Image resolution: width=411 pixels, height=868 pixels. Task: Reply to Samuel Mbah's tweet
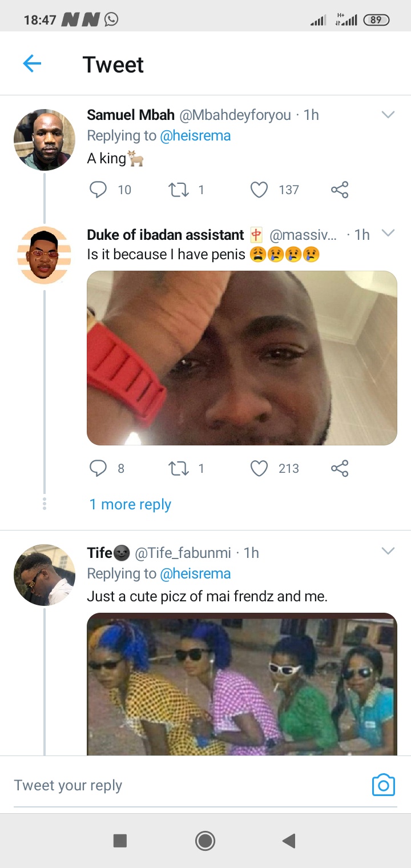click(x=98, y=190)
